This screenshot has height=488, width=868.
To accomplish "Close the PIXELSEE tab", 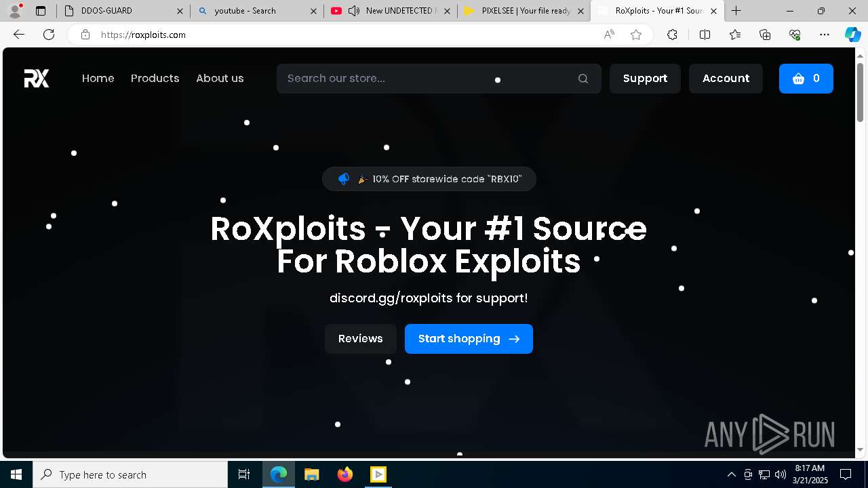I will [x=580, y=11].
